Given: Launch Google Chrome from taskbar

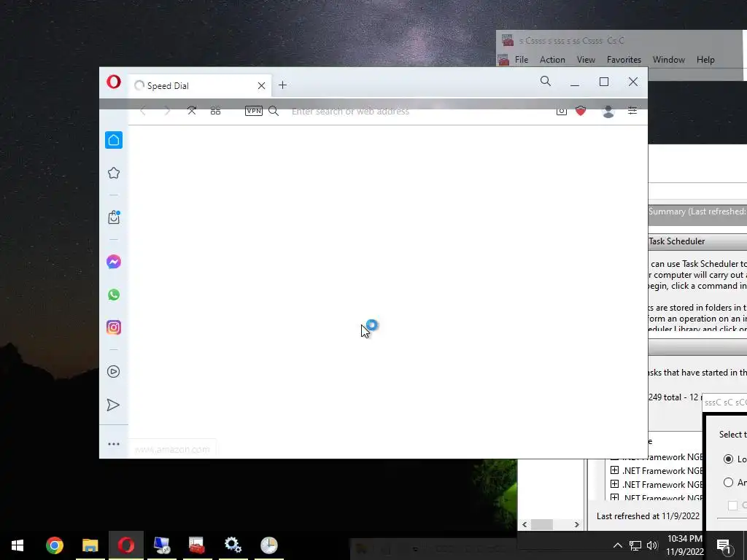Looking at the screenshot, I should point(54,545).
